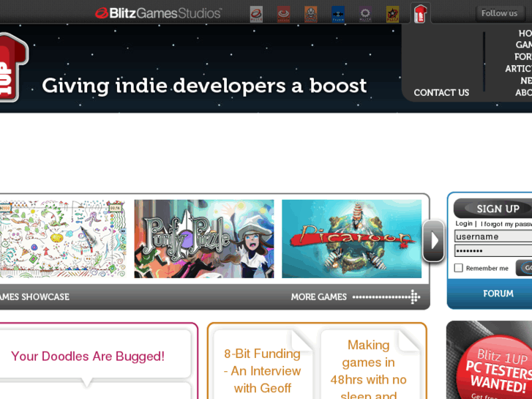Click the Blitz Games Studios logo
Screen dimensions: 532x399
tap(158, 13)
